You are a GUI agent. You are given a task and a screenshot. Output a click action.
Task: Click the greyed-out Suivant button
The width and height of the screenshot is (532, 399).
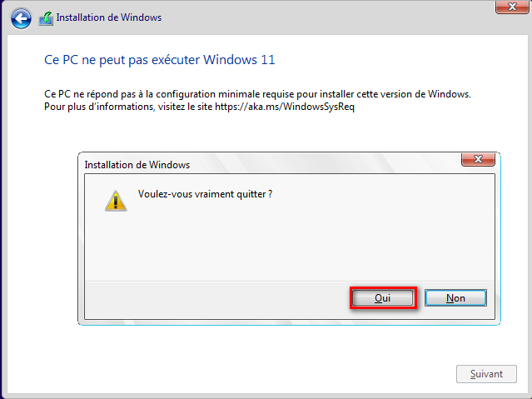(486, 374)
